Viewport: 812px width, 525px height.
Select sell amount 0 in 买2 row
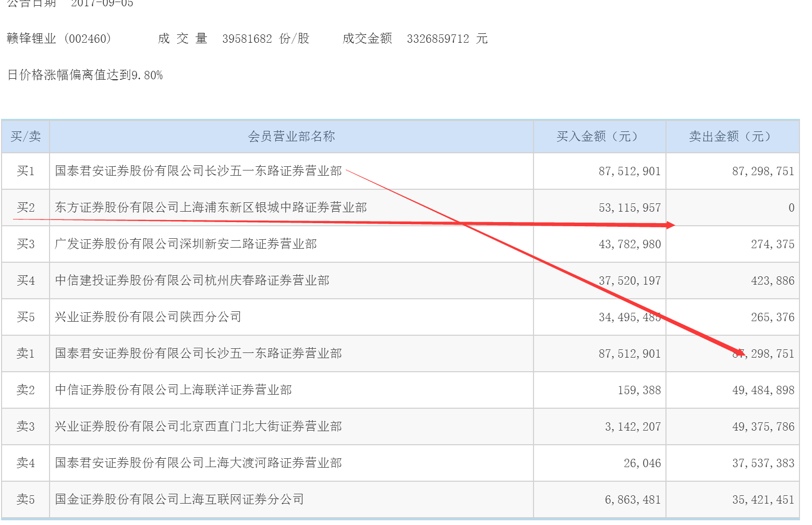tap(791, 208)
